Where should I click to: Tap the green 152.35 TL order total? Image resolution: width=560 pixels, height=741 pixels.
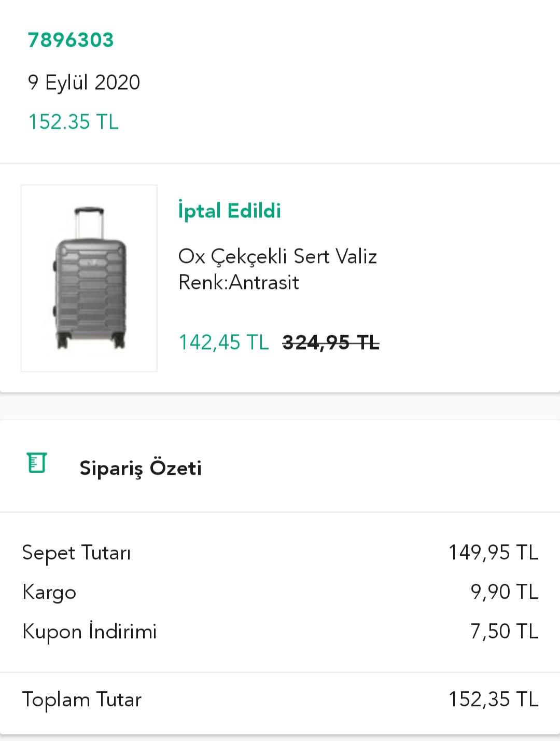point(73,122)
